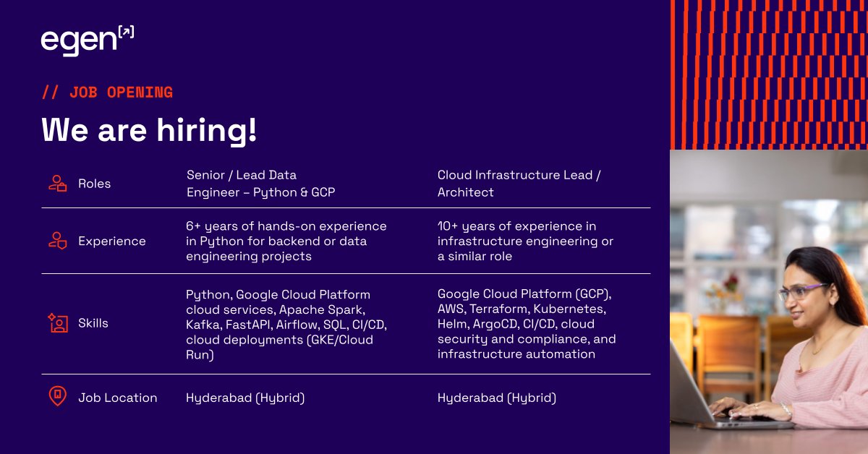868x454 pixels.
Task: Click 'Hyderabad (Hybrid)' under Cloud Infrastructure column
Action: 497,398
